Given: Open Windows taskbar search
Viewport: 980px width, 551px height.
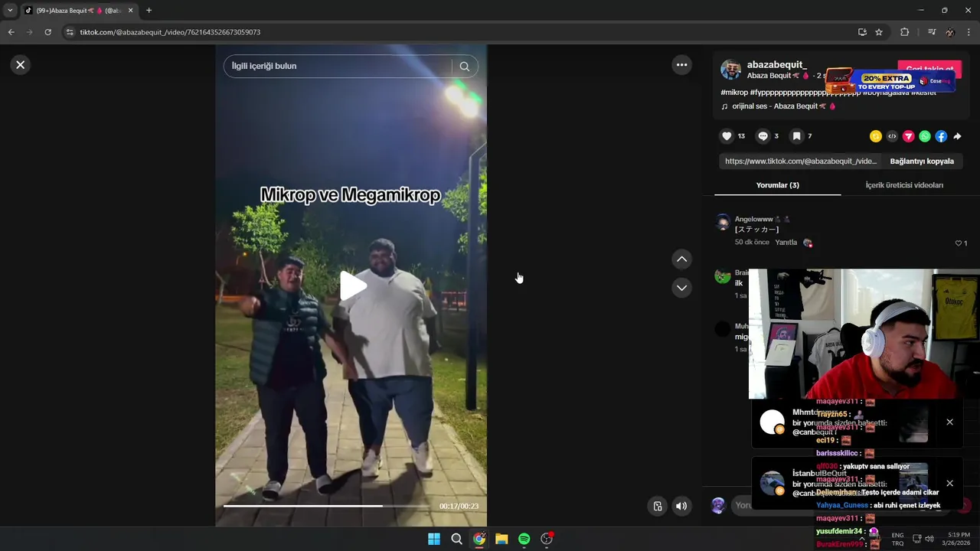Looking at the screenshot, I should click(x=456, y=539).
